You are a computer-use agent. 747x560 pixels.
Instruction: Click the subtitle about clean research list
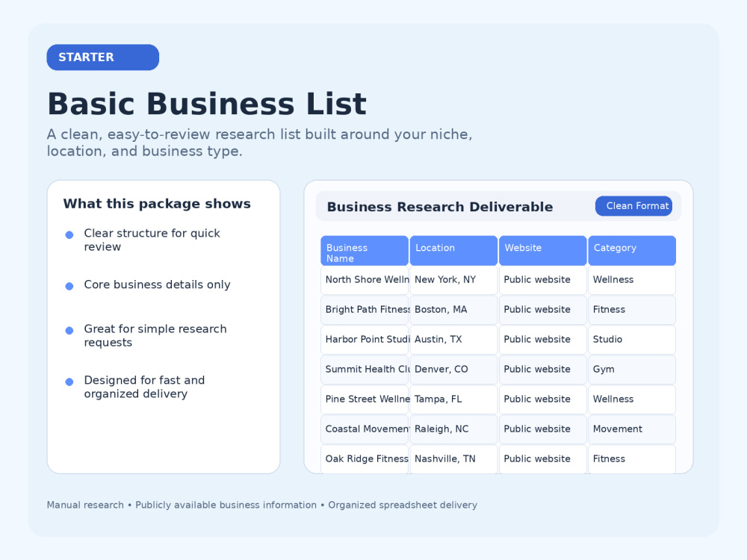click(x=260, y=143)
